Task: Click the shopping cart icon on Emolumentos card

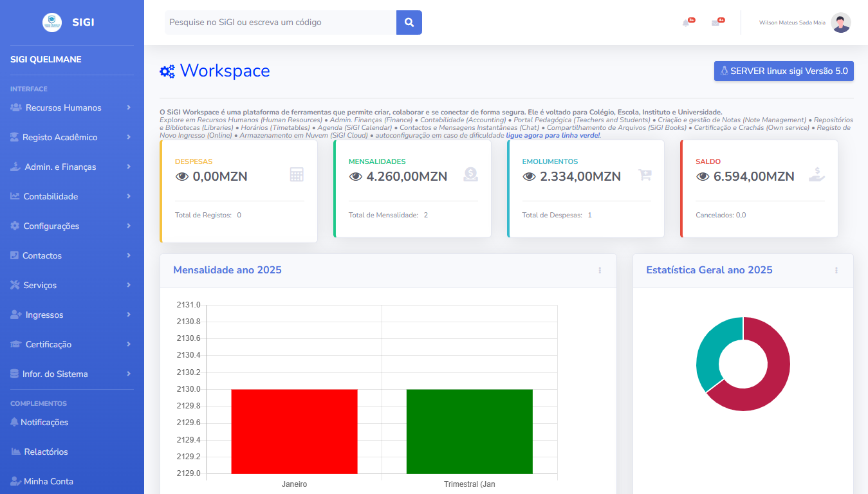Action: (644, 174)
